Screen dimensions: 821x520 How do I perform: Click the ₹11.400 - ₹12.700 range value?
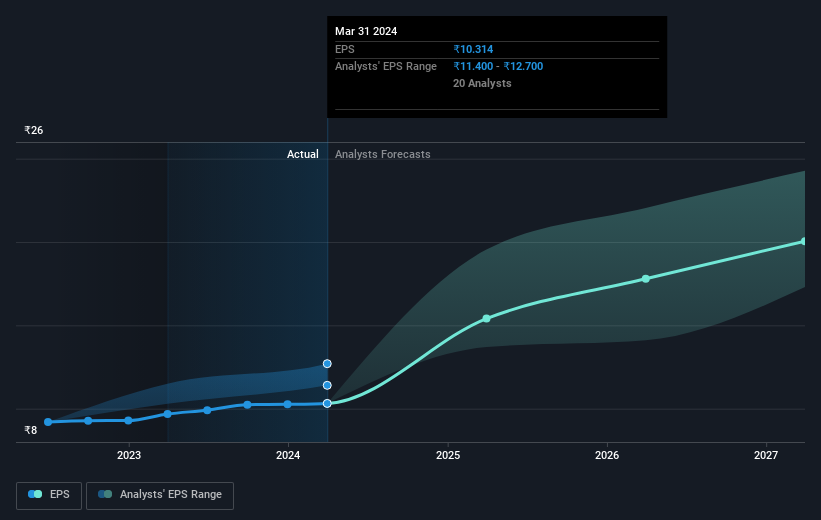(x=498, y=66)
